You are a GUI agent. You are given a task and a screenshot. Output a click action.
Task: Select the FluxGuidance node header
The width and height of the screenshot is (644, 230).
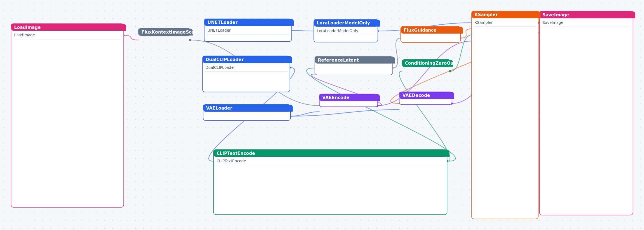(432, 30)
